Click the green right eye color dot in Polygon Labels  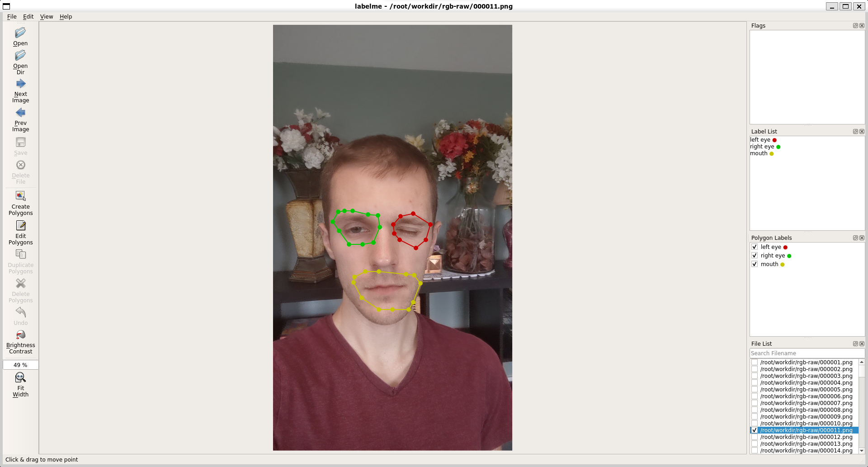pos(789,256)
